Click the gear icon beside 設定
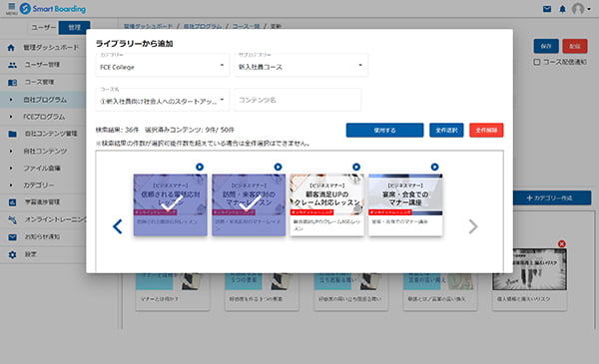Screen dimensions: 599x364 coord(12,254)
